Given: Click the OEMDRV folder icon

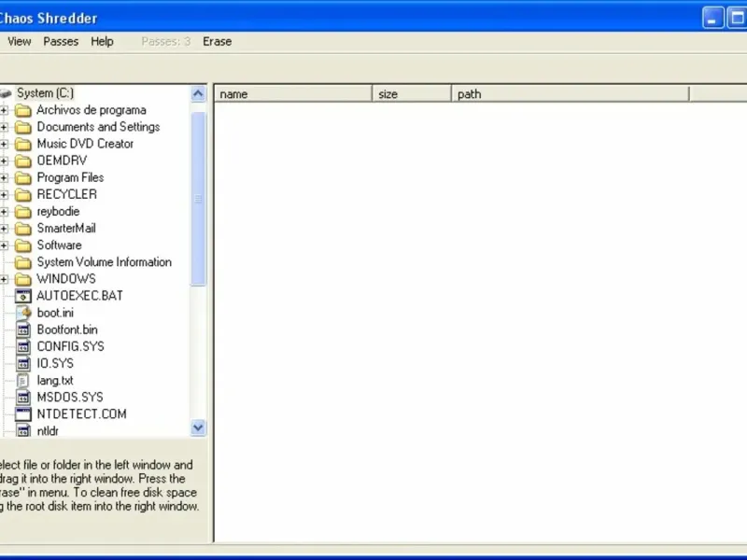Looking at the screenshot, I should click(22, 161).
